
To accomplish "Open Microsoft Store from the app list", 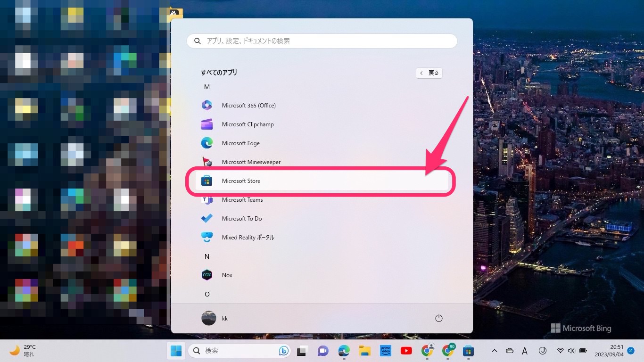I will pos(322,181).
